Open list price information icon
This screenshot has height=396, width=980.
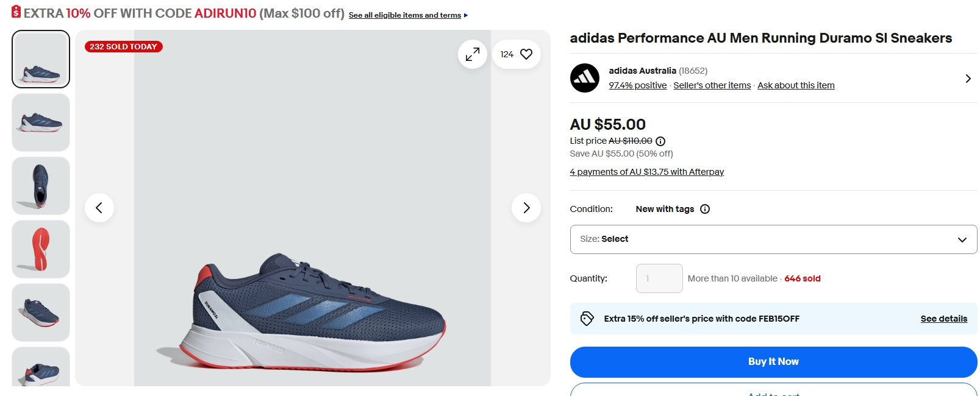(660, 141)
